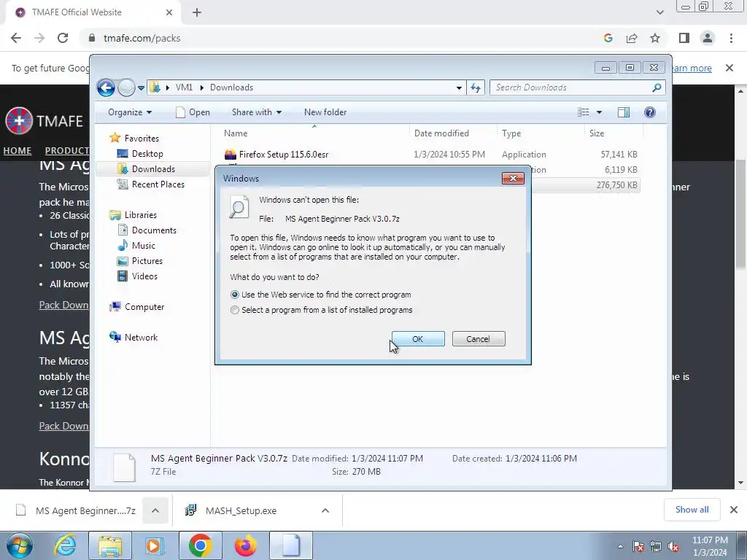Open Pictures library
Screen dimensions: 747x560
click(x=147, y=261)
